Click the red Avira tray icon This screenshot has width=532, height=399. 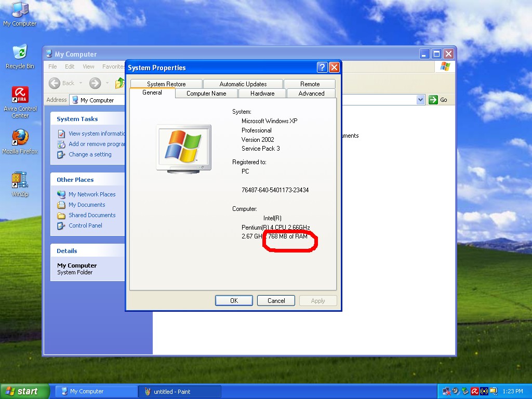475,391
